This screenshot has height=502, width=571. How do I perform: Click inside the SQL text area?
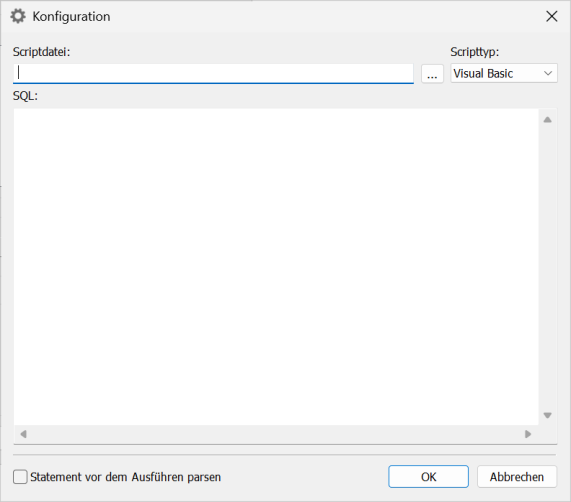click(276, 266)
